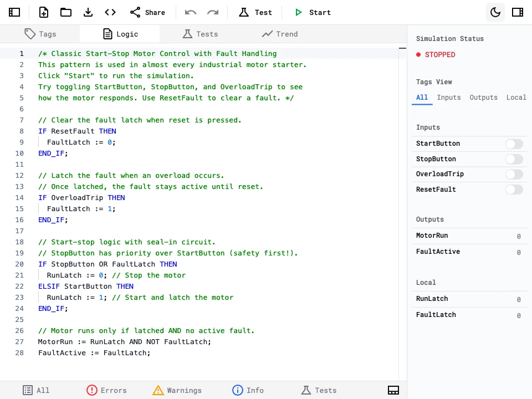Toggle the left sidebar panel icon
532x399 pixels.
[14, 12]
